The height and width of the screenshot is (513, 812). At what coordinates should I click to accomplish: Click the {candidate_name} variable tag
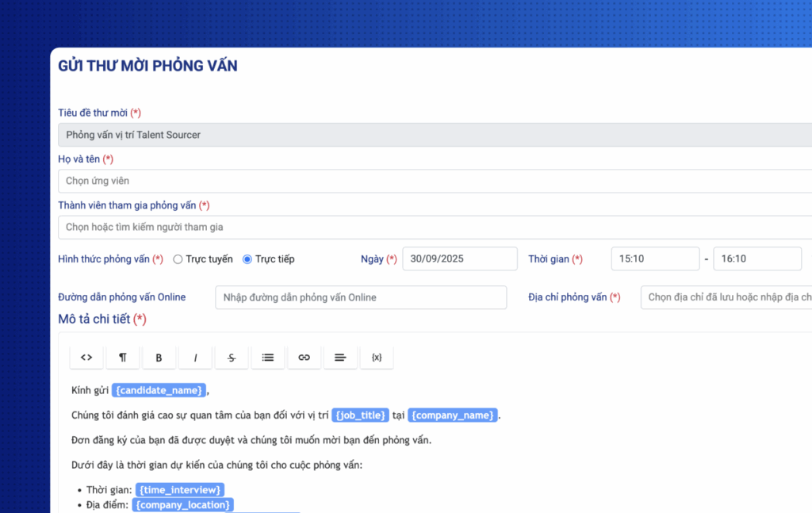point(159,390)
